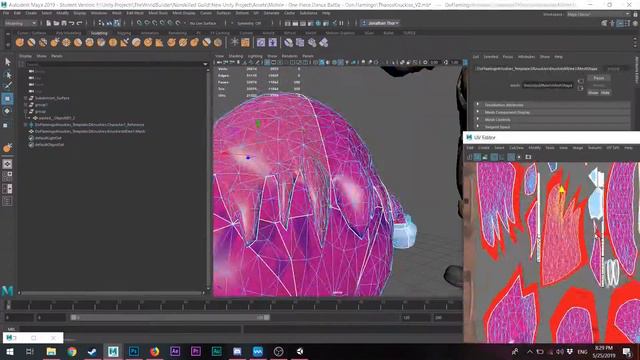Switch to the Rigging shelf tab
This screenshot has height=360, width=640.
pos(124,33)
